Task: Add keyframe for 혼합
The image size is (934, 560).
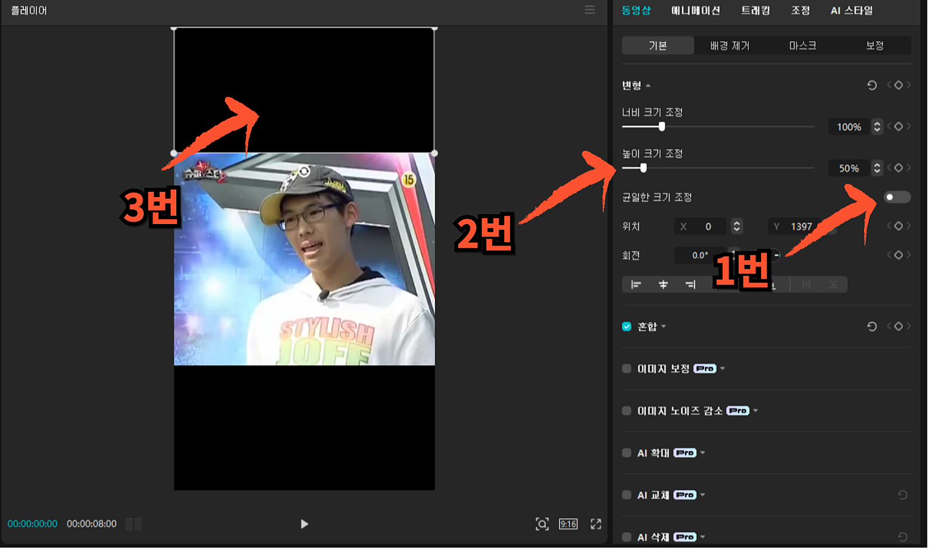Action: (x=898, y=327)
